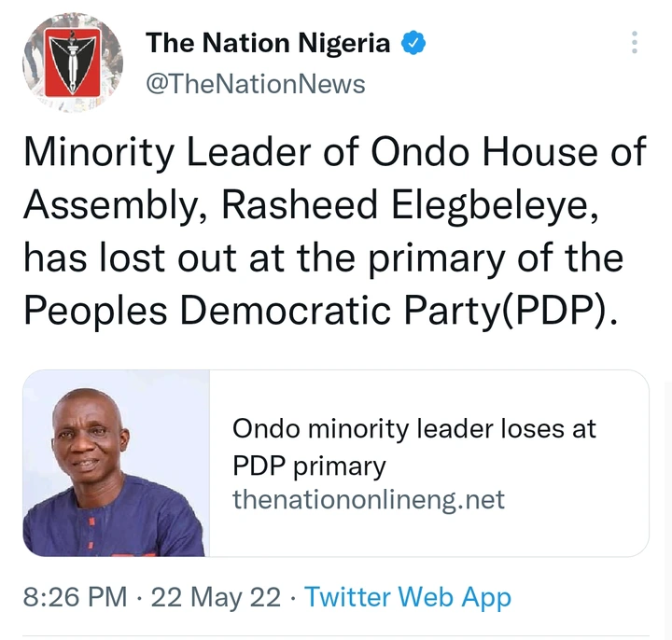Open the Ondo minority leader loses headline
The width and height of the screenshot is (672, 640).
click(x=414, y=446)
